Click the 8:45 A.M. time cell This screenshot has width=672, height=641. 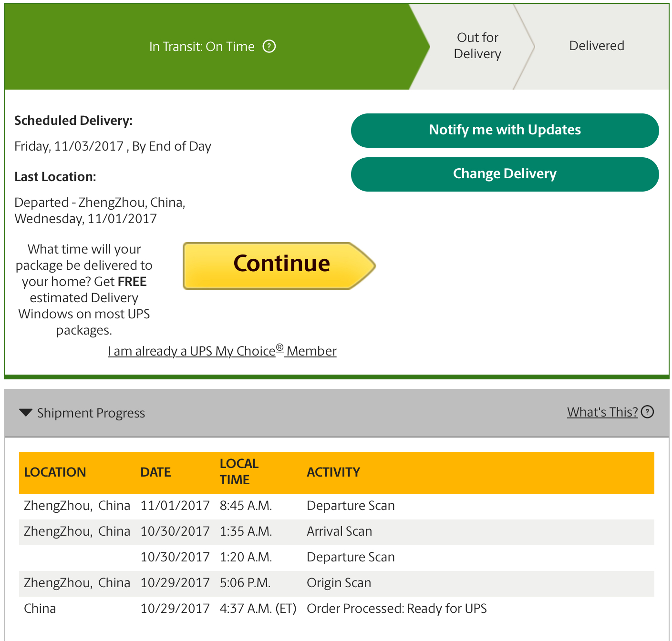(x=246, y=506)
